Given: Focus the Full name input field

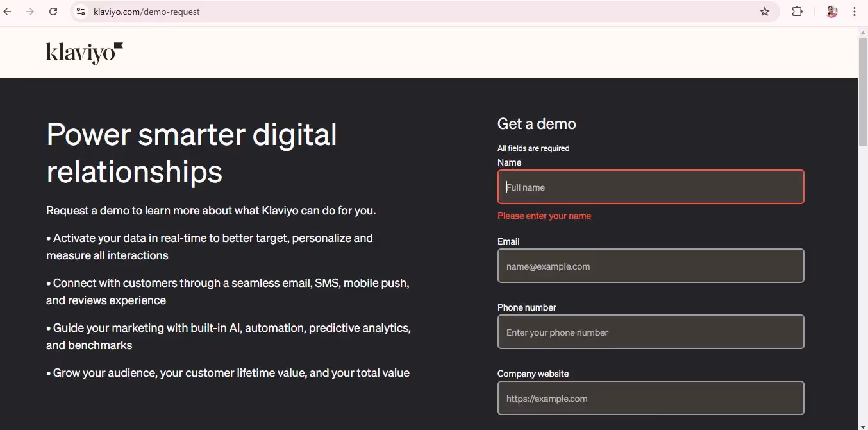Looking at the screenshot, I should (x=651, y=187).
